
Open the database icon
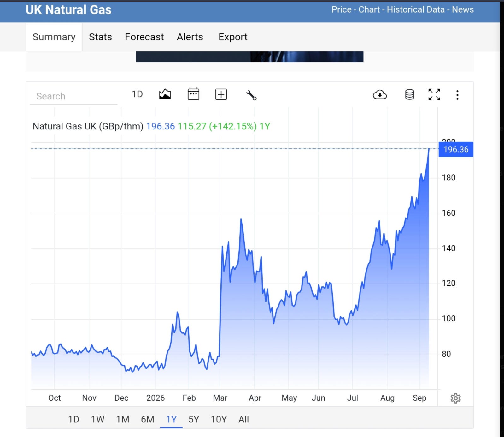409,94
